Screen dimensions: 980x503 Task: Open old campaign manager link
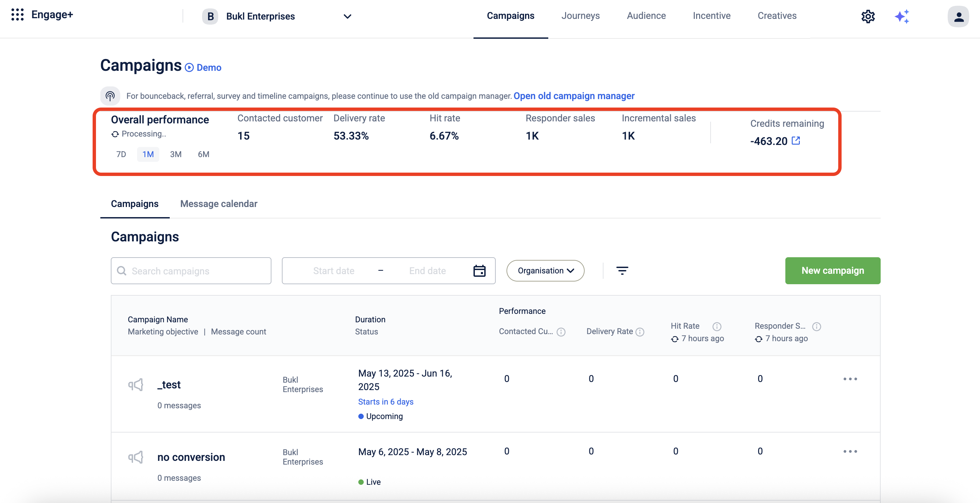(574, 96)
